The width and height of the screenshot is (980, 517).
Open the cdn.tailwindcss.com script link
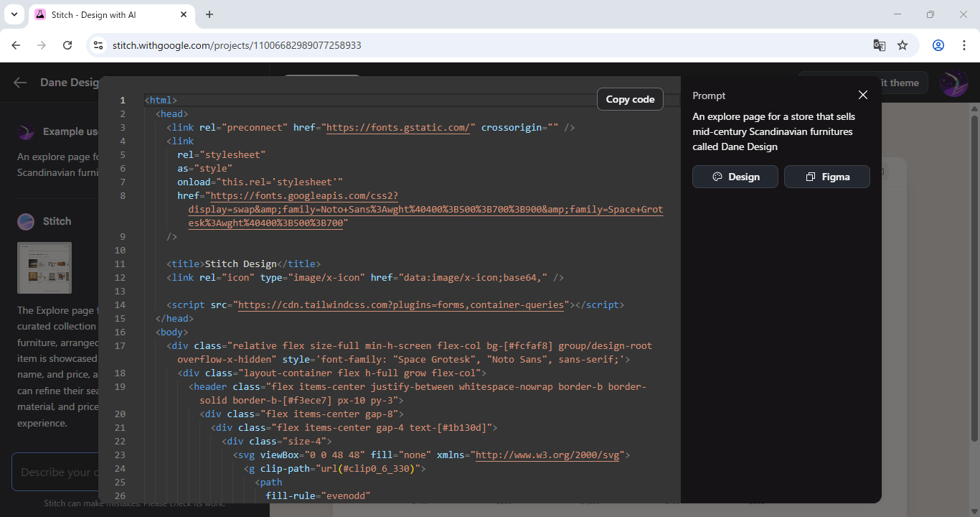pyautogui.click(x=401, y=305)
